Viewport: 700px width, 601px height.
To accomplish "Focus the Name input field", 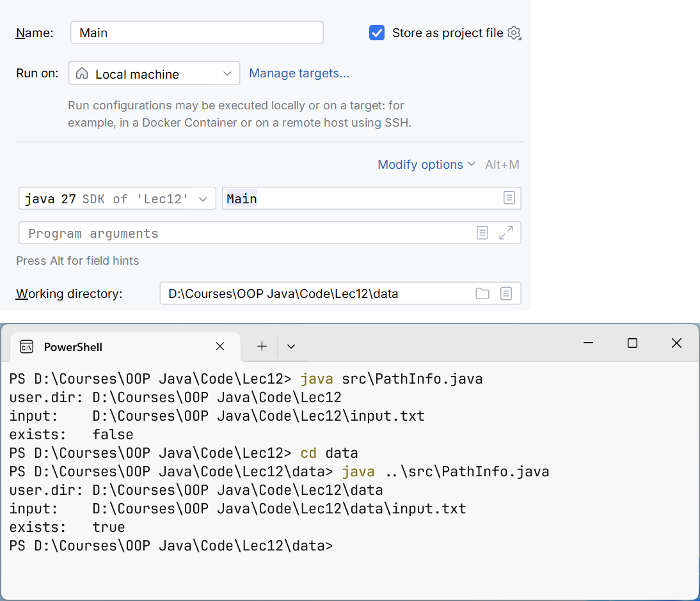I will [197, 33].
